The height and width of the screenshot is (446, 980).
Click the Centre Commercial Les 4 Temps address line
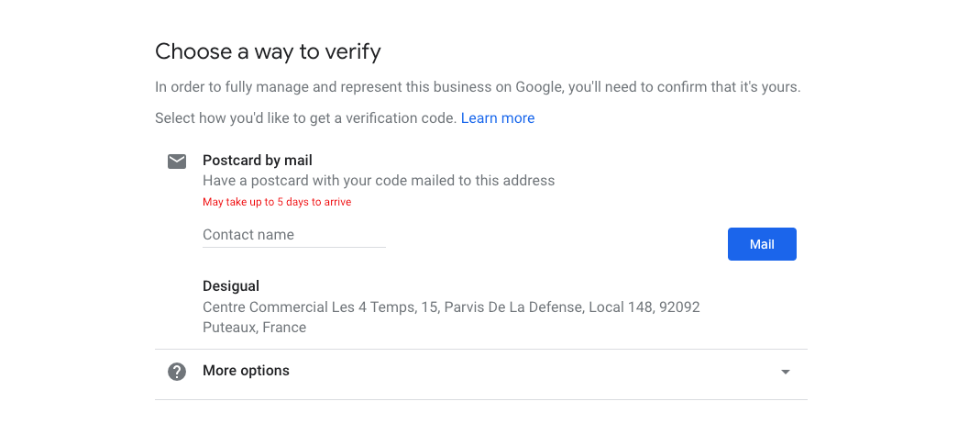coord(451,307)
